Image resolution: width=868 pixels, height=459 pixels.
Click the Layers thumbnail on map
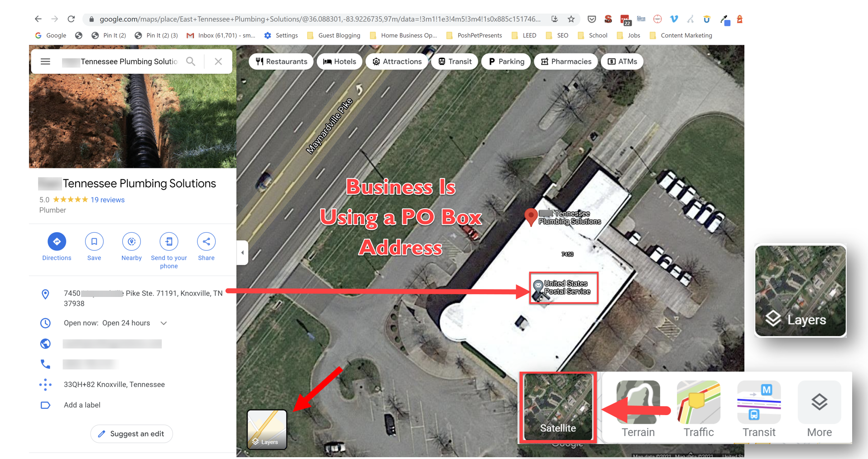(267, 429)
